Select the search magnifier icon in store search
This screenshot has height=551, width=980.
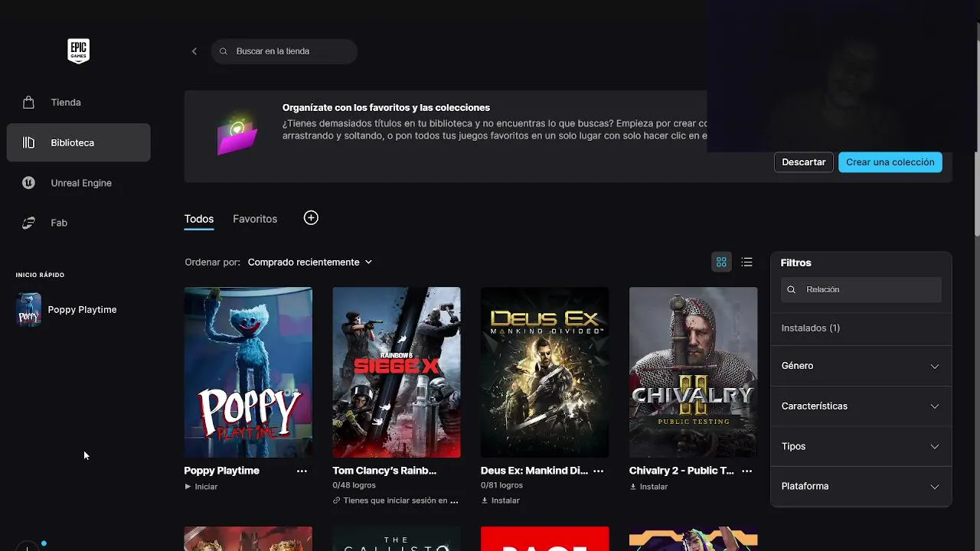(224, 51)
